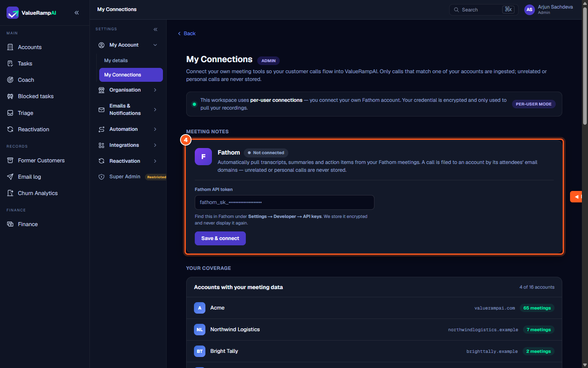Click the Coach icon in sidebar
Image resolution: width=588 pixels, height=368 pixels.
tap(10, 80)
